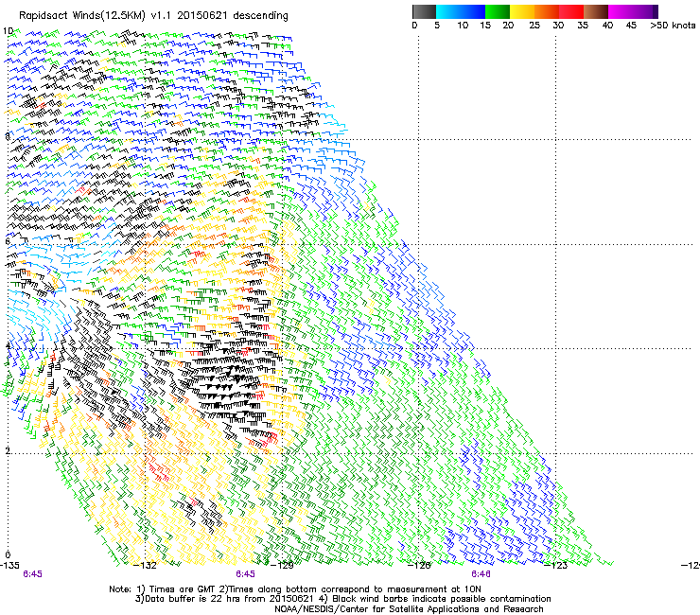This screenshot has height=615, width=700.
Task: Click the 8:46 purple time label
Action: click(481, 574)
